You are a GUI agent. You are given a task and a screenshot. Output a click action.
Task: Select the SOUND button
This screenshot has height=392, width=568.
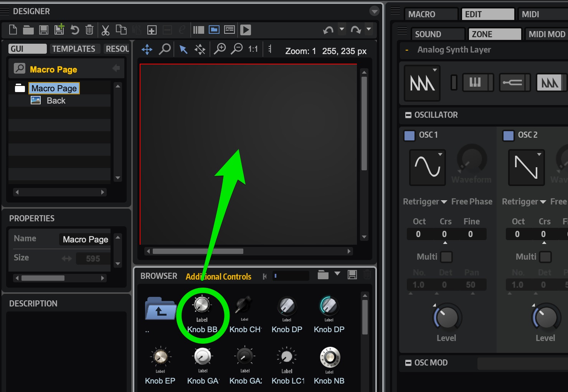pyautogui.click(x=438, y=34)
